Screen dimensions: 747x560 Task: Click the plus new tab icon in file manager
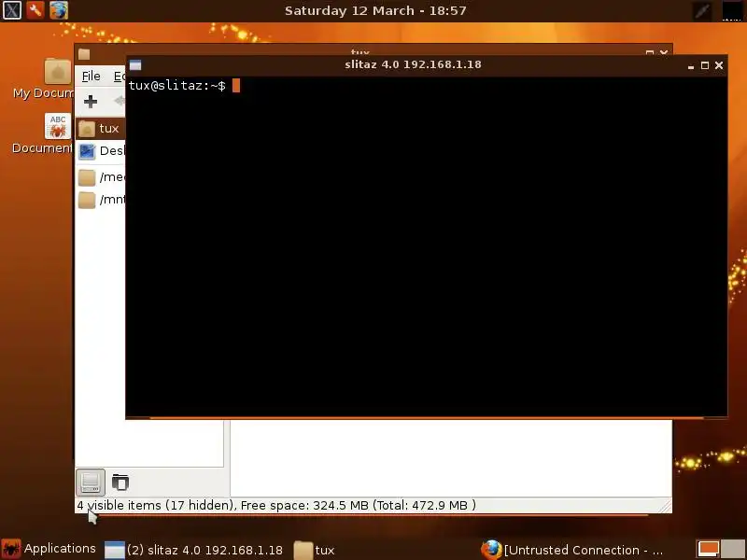(x=90, y=101)
